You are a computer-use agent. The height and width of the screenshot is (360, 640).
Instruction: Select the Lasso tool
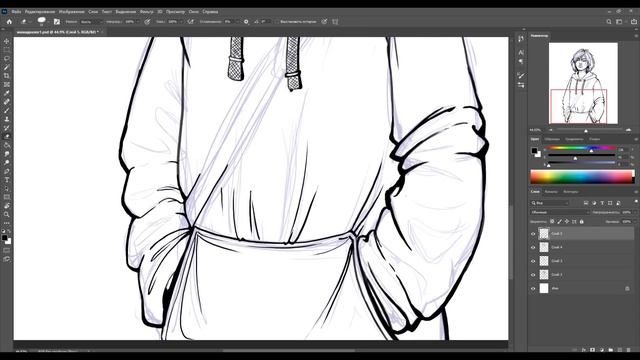coord(7,58)
